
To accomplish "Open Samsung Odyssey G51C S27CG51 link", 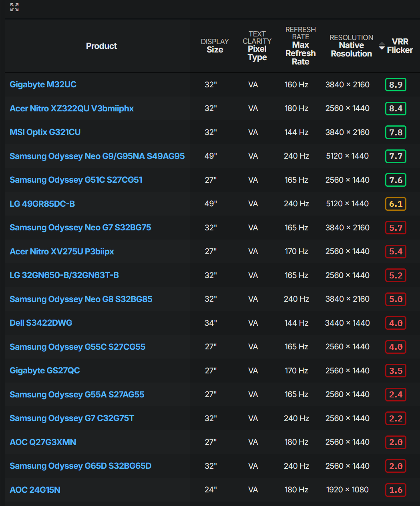I will (x=76, y=180).
